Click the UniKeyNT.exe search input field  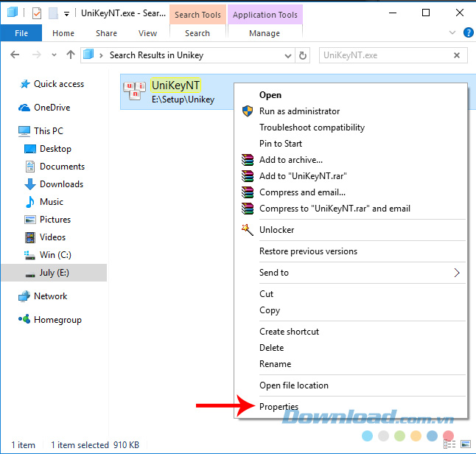click(385, 55)
